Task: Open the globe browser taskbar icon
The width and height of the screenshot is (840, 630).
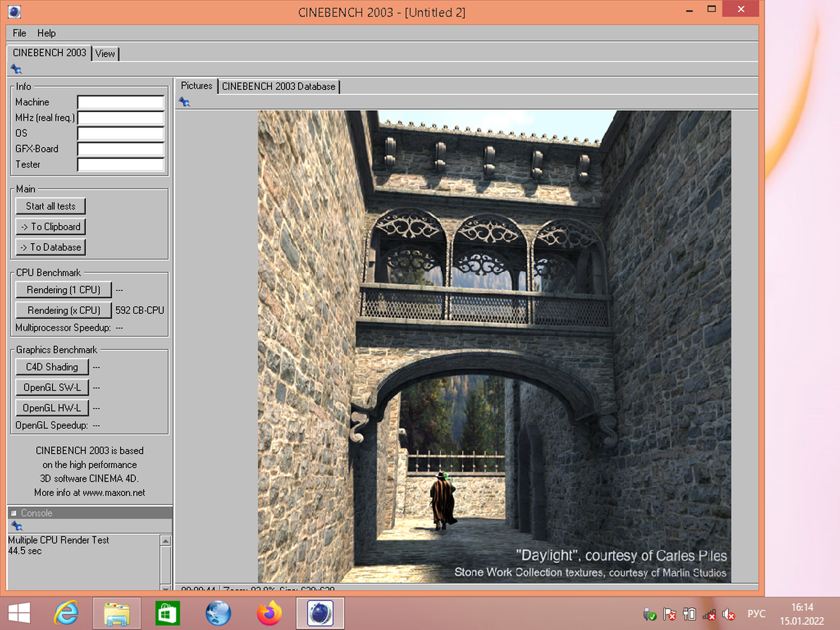Action: coord(218,614)
